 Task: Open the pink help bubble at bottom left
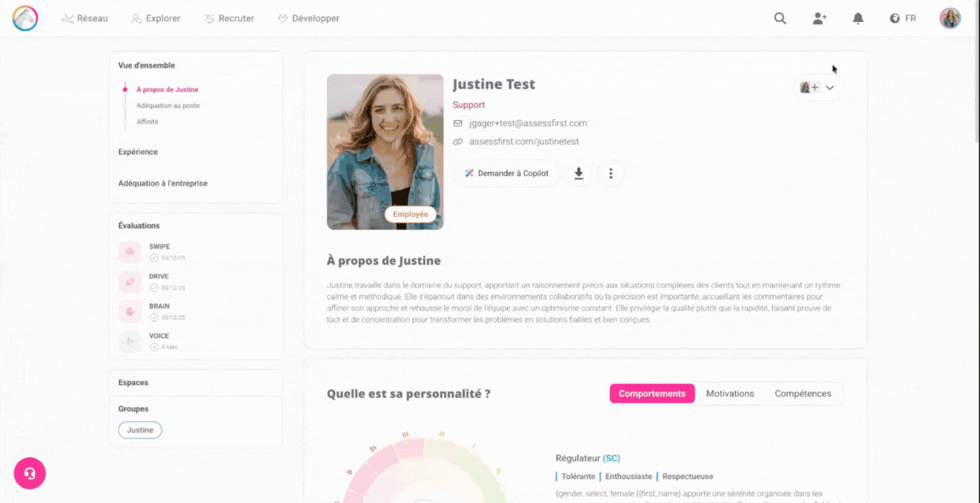29,473
